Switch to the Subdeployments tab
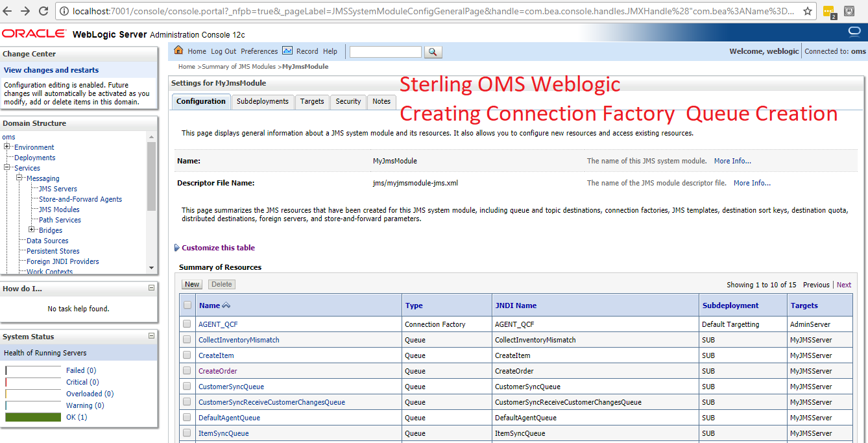 point(263,101)
